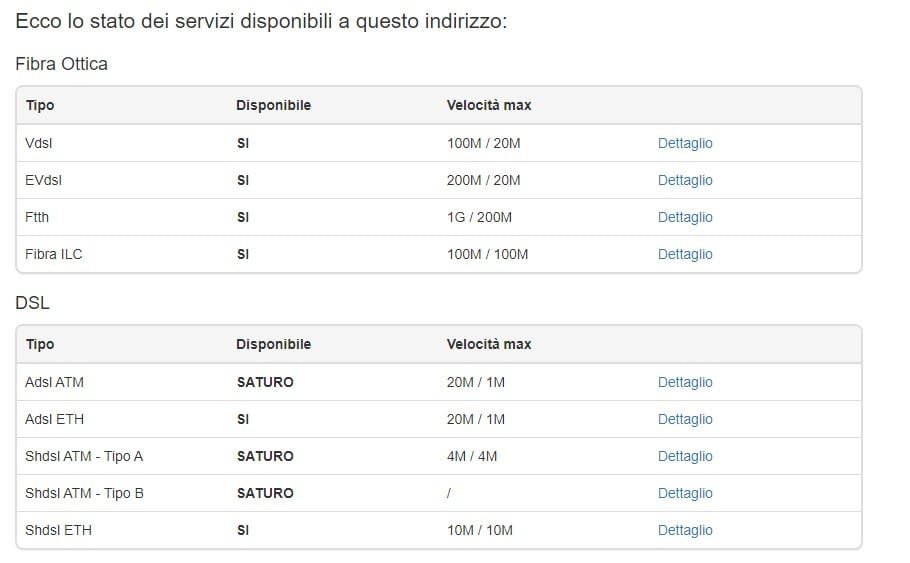Click the 1G / 200M speed value
Screen dimensions: 910x563
(479, 217)
